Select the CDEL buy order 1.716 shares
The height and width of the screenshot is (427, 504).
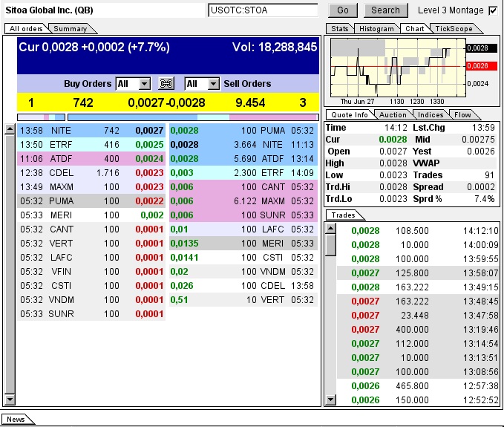91,173
